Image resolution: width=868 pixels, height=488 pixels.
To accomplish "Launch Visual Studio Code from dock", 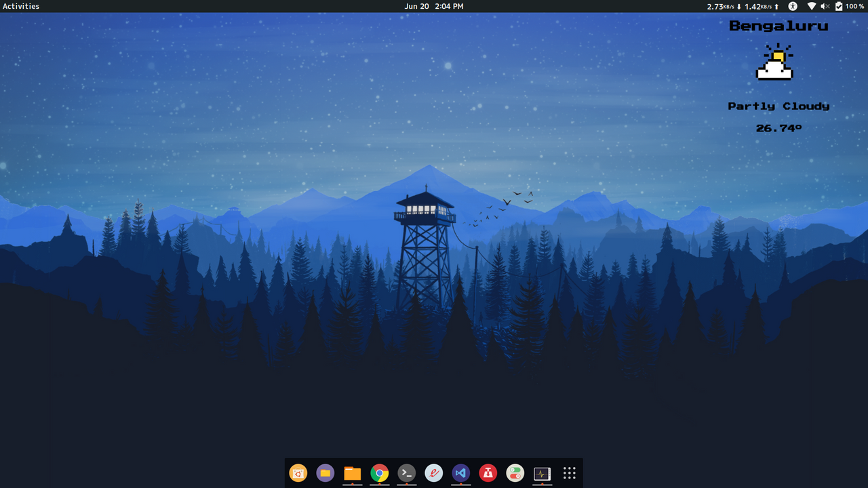I will pos(461,473).
